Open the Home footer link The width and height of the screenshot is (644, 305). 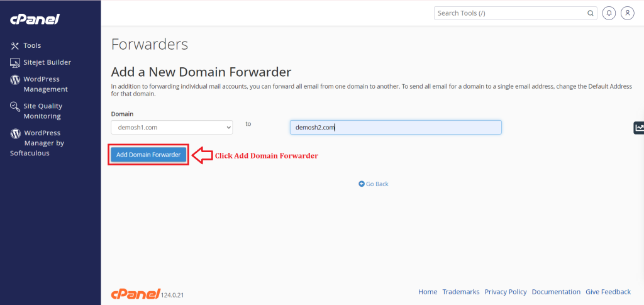[x=428, y=292]
